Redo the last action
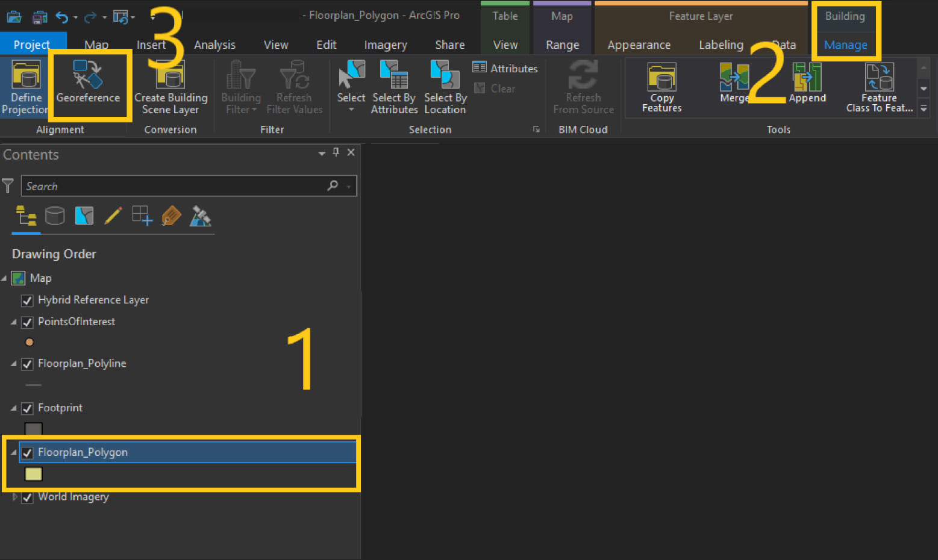This screenshot has height=560, width=938. (90, 17)
